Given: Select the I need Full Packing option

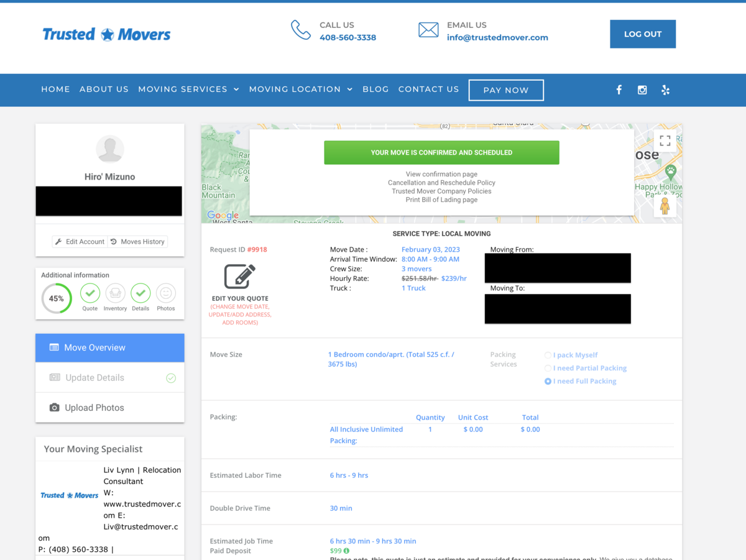Looking at the screenshot, I should [548, 381].
